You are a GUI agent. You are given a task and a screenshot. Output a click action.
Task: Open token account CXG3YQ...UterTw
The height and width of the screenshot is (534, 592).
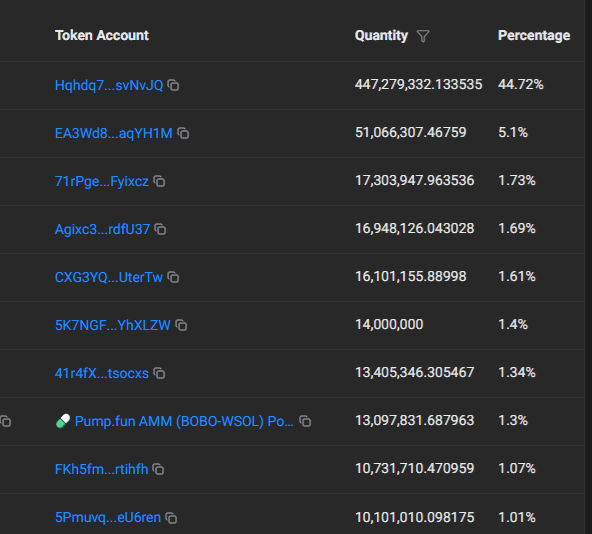109,277
